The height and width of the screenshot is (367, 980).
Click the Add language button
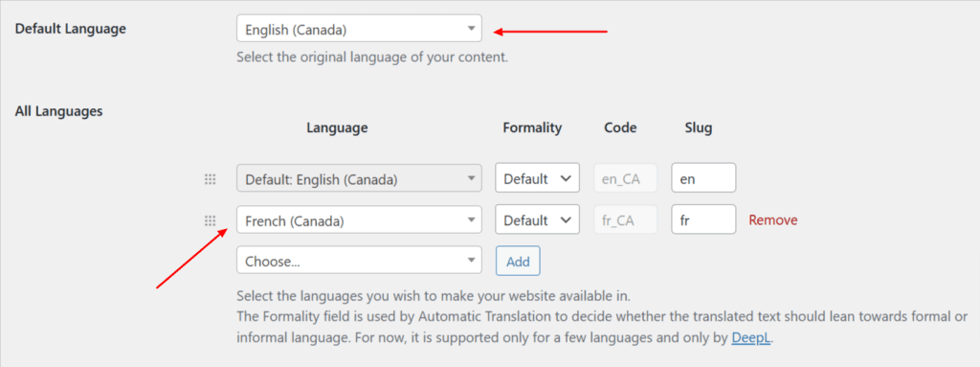point(518,262)
